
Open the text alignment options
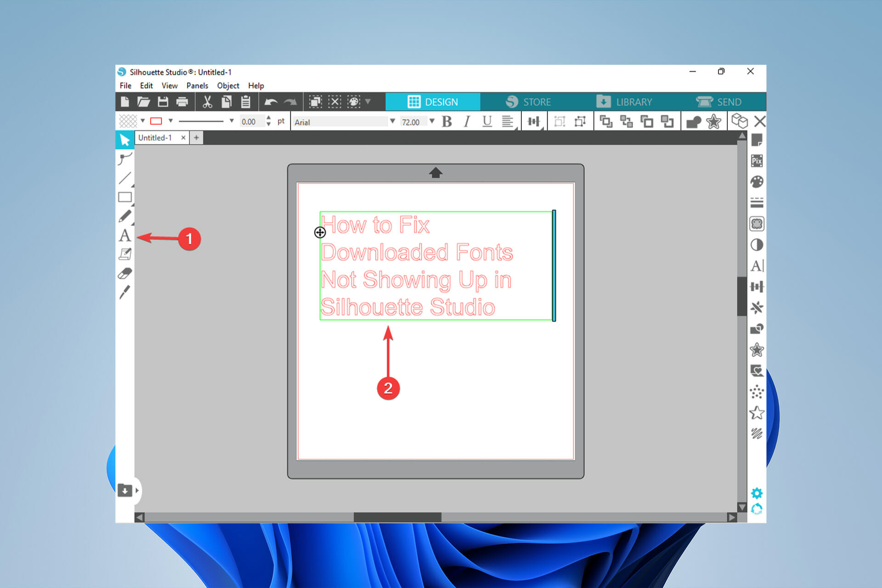508,121
